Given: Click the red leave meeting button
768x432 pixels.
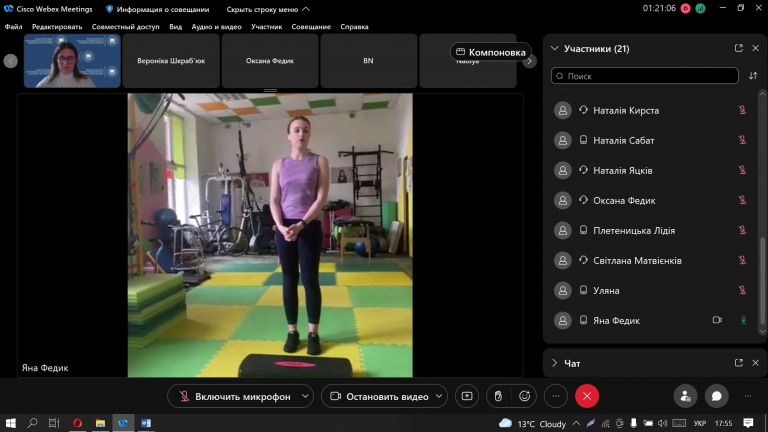Looking at the screenshot, I should click(587, 396).
